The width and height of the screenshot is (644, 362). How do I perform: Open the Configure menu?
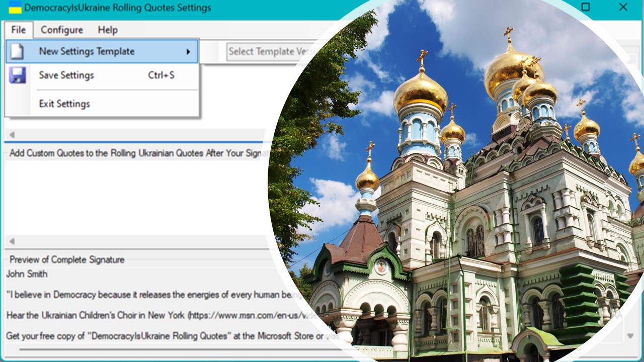point(62,30)
